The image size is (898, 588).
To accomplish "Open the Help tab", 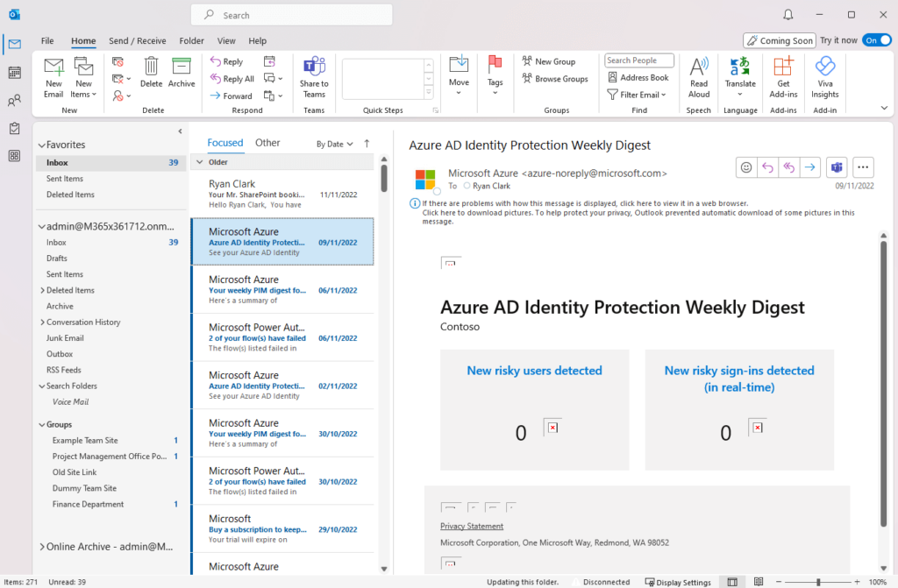I will [257, 40].
